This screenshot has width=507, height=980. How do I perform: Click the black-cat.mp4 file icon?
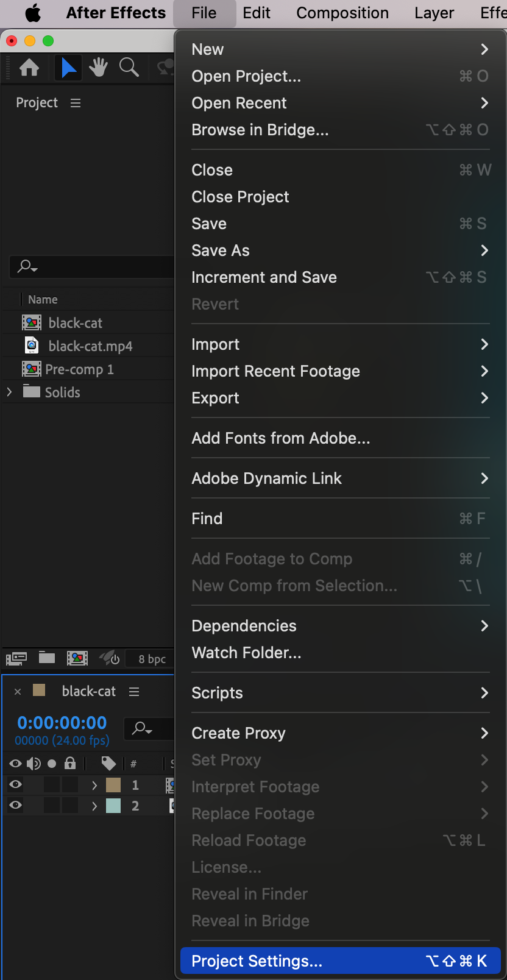pyautogui.click(x=32, y=346)
